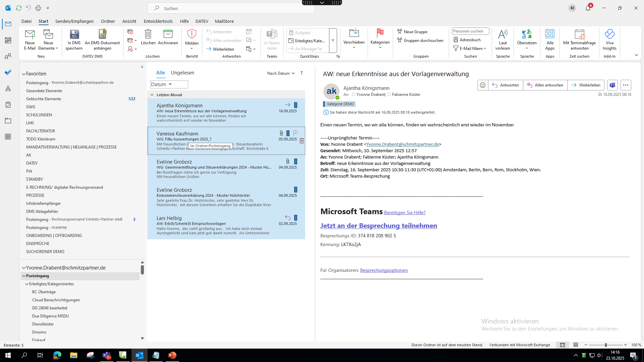This screenshot has height=362, width=644.
Task: Open the Datei menu
Action: [26, 21]
